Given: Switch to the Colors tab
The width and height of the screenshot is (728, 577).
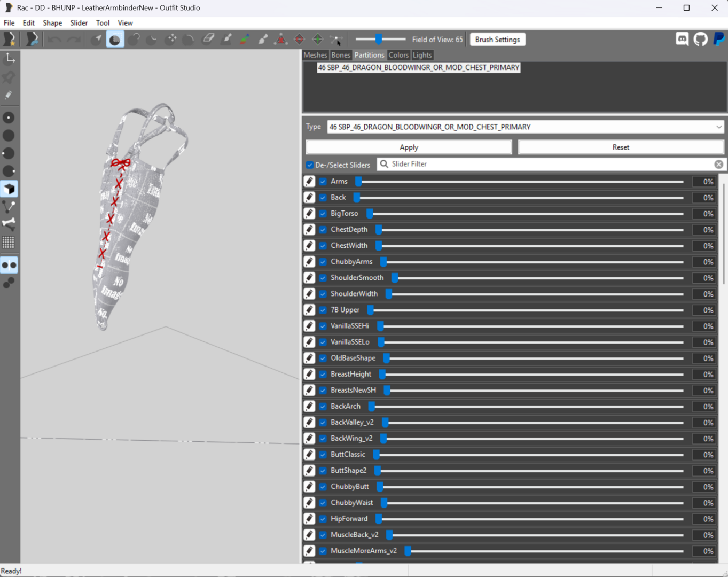Looking at the screenshot, I should point(398,55).
